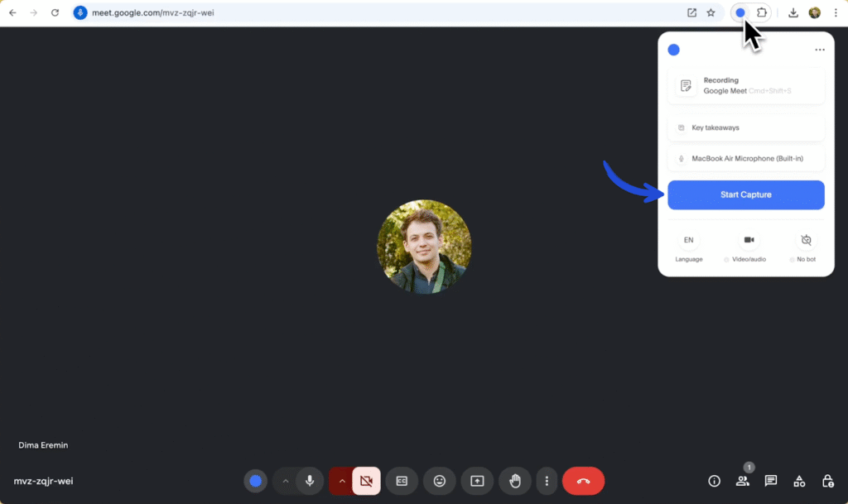
Task: Open microphone selection options via chevron
Action: (x=286, y=481)
